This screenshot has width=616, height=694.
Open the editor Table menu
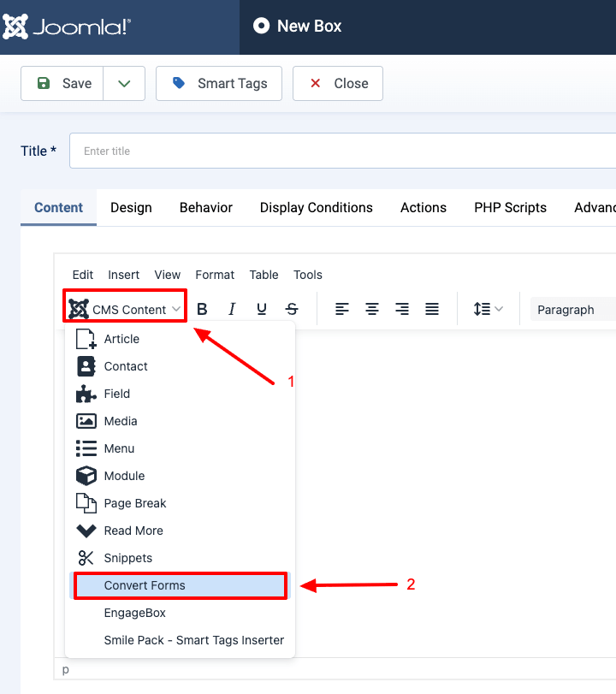pyautogui.click(x=264, y=275)
